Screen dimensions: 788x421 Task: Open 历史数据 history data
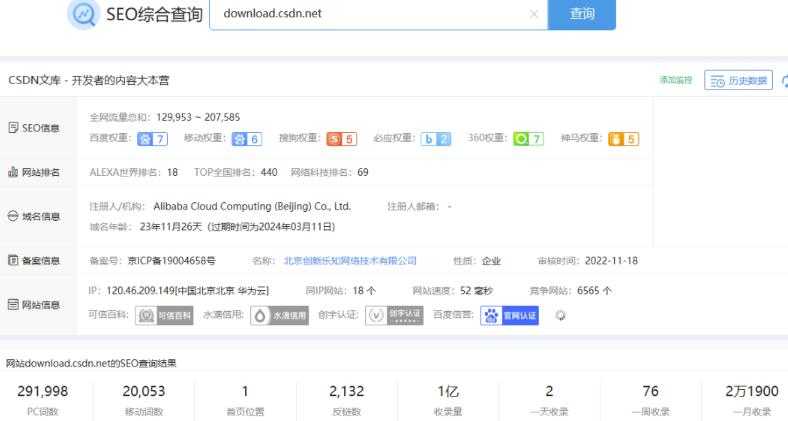[738, 80]
